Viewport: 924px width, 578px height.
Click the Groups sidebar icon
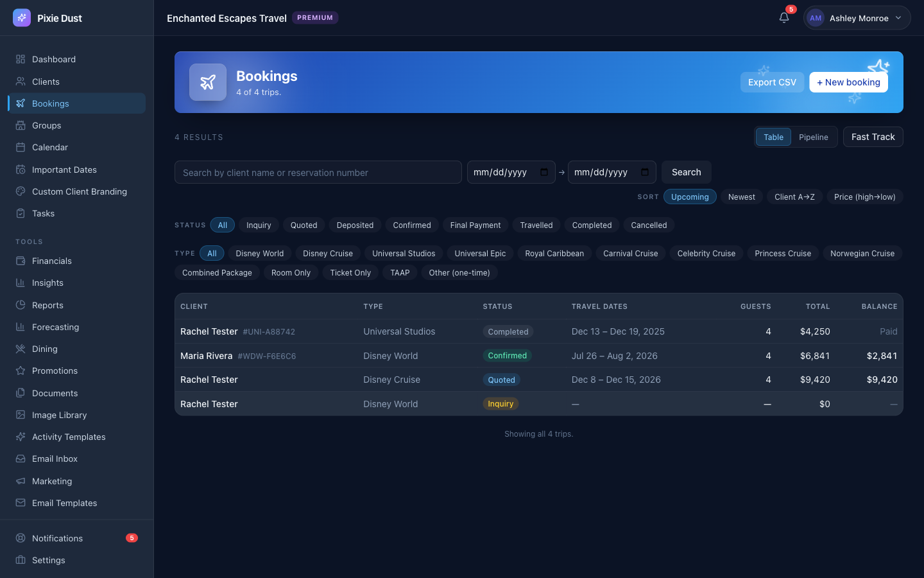pyautogui.click(x=21, y=125)
